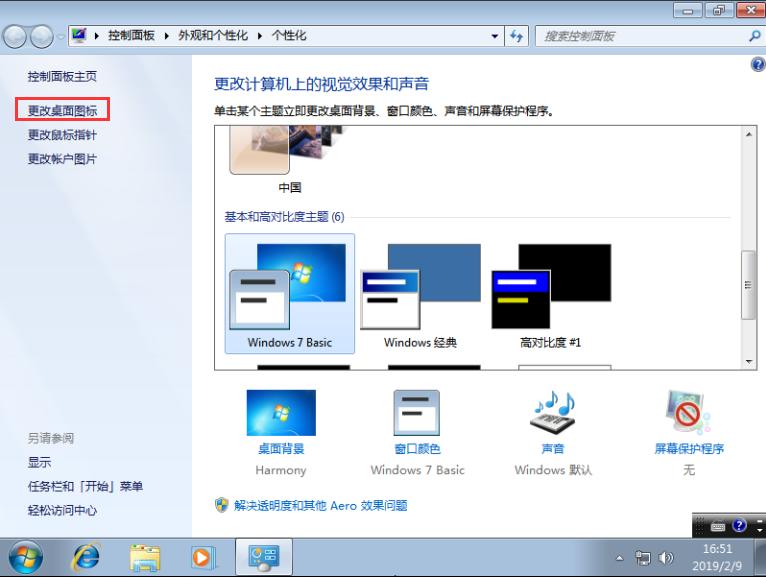Open 轻松访问中心 link

point(63,510)
